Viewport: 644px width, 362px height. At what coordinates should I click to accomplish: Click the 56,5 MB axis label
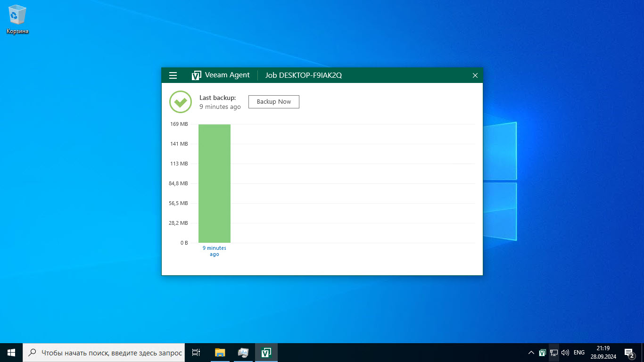(178, 203)
